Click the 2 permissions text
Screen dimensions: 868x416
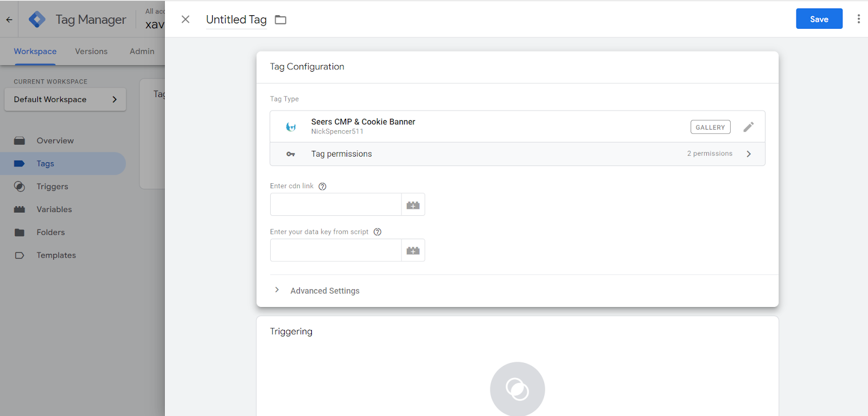tap(710, 154)
